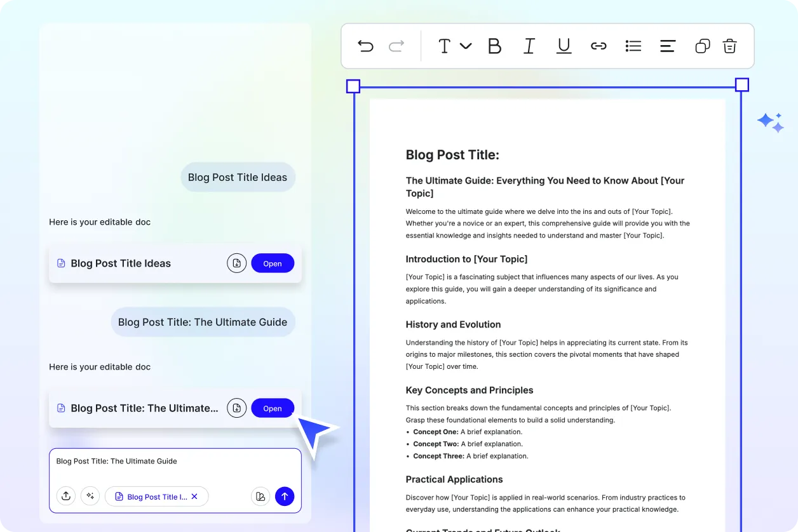This screenshot has width=798, height=532.
Task: Open the text style dropdown
Action: click(454, 46)
